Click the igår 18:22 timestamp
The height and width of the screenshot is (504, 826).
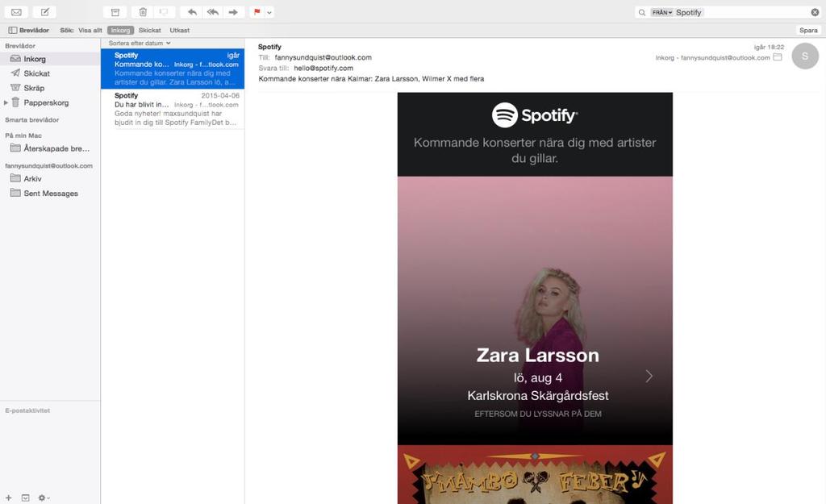click(x=769, y=47)
